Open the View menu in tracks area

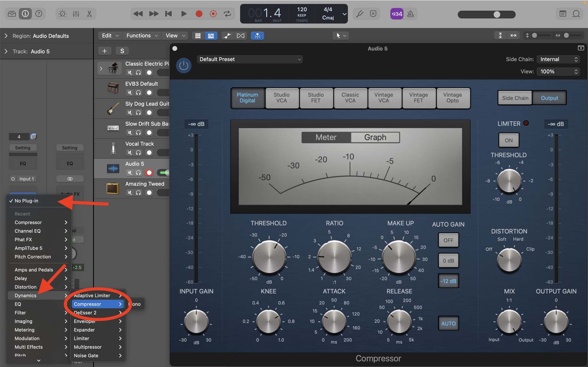coord(175,36)
